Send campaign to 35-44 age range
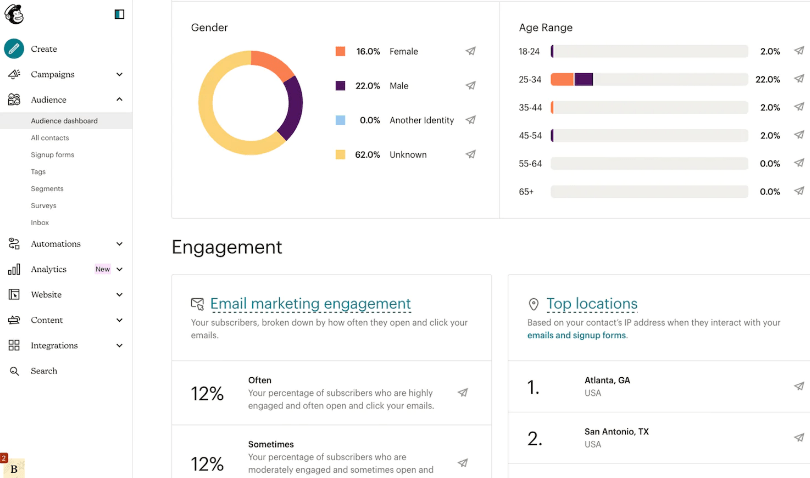810x478 pixels. coord(799,106)
